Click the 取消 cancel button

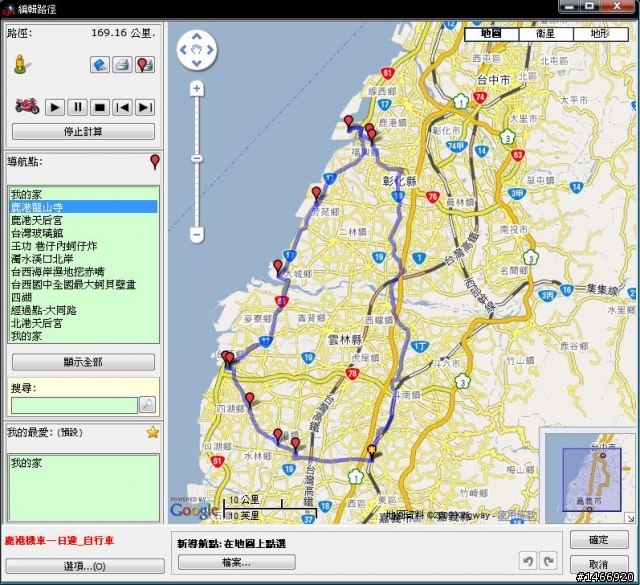(x=599, y=564)
